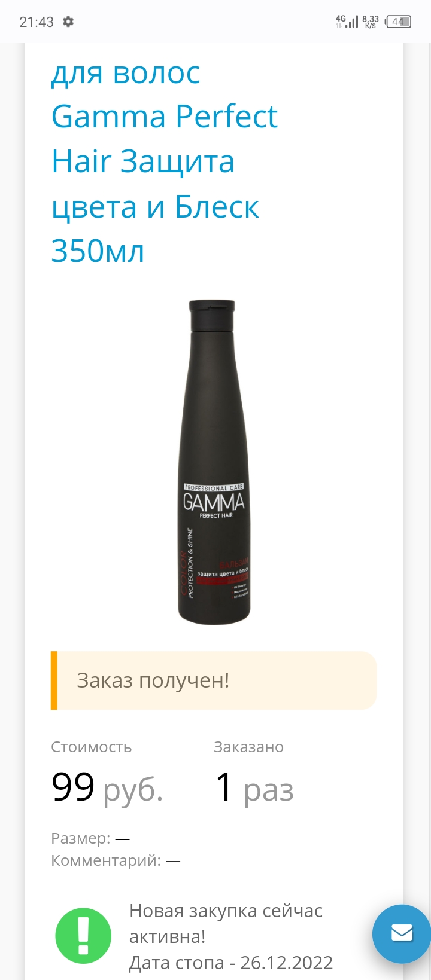Click the 4G signal strength icon
The width and height of the screenshot is (431, 980).
coord(347,22)
